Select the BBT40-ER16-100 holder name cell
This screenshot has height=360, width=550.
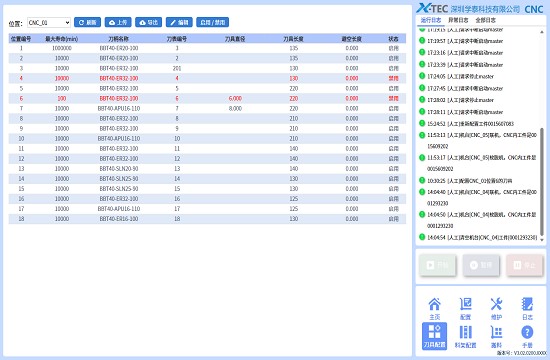tap(119, 219)
